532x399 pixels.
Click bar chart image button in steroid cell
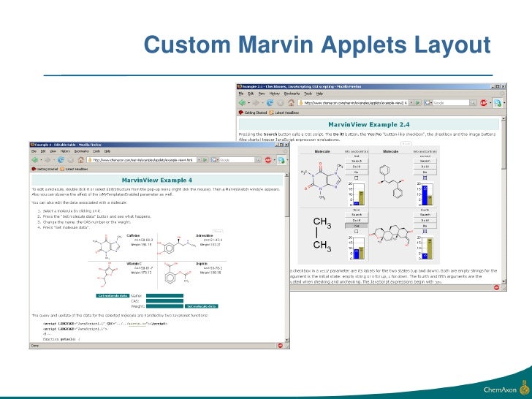(x=425, y=248)
